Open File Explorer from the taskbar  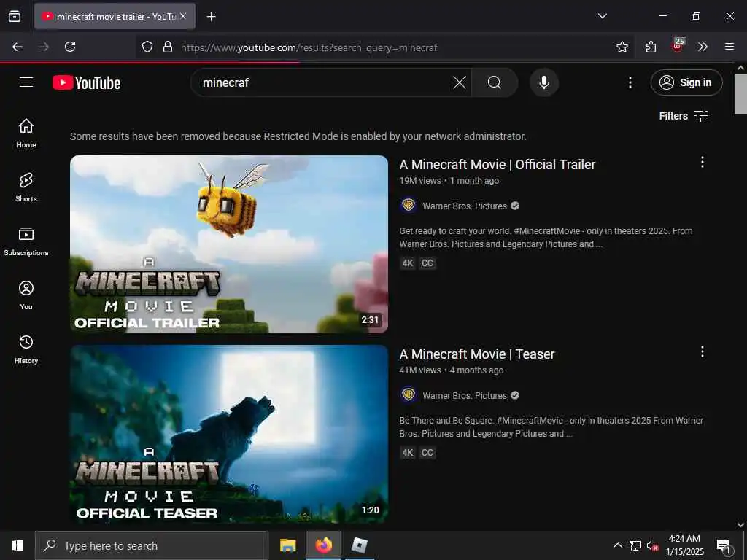(287, 545)
